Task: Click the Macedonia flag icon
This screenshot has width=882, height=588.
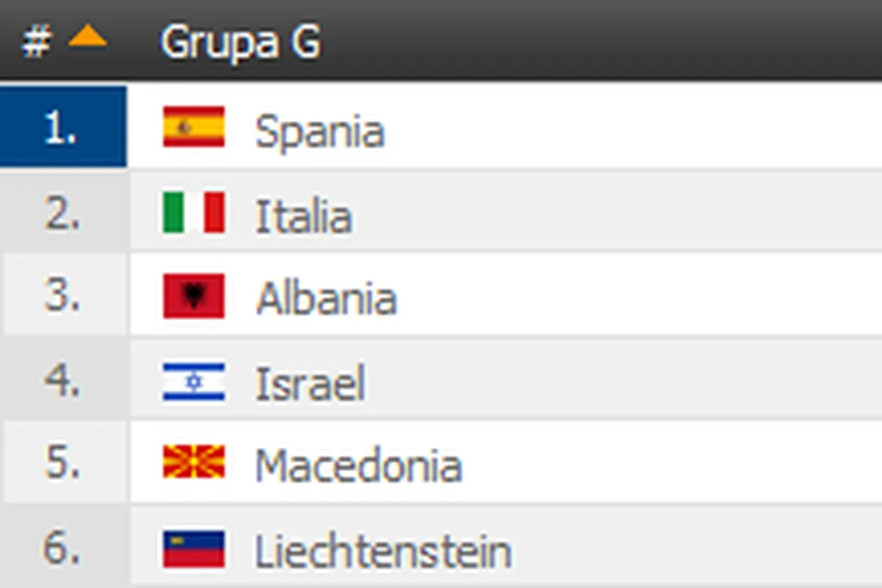Action: (193, 464)
